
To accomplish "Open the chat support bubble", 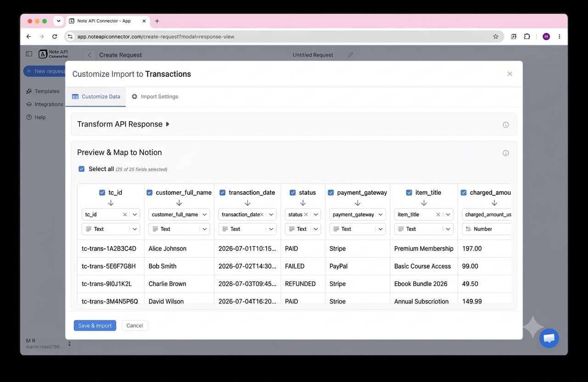I will [x=549, y=338].
